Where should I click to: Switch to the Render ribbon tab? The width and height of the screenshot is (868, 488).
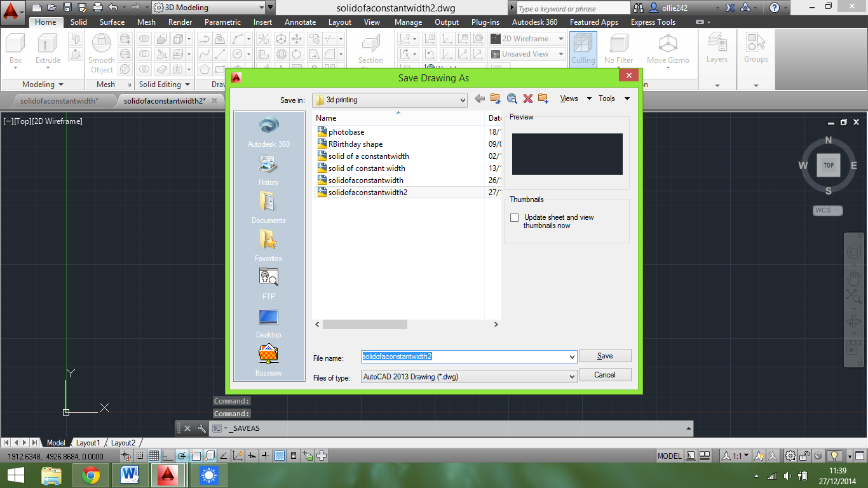tap(180, 22)
